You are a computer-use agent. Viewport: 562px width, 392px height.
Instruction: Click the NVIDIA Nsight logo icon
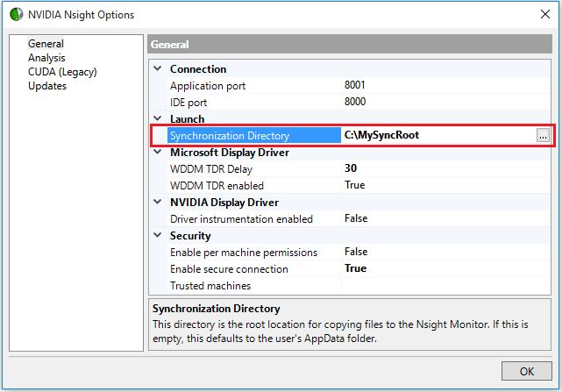coord(17,13)
